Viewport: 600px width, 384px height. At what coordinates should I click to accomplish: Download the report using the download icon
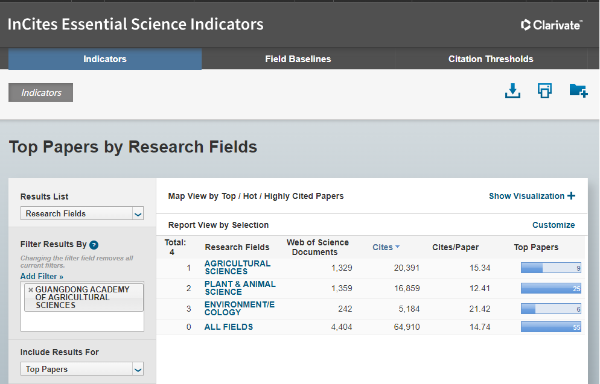click(x=512, y=91)
